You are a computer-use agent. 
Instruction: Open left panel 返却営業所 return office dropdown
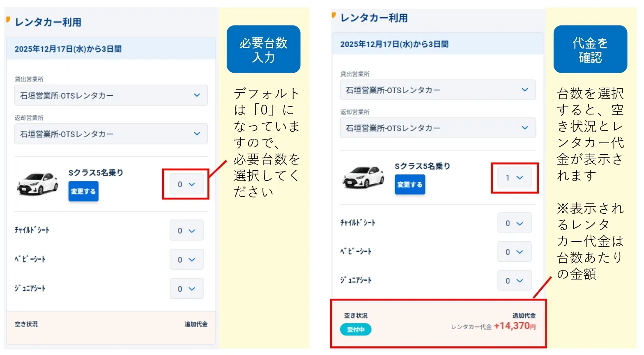[111, 134]
